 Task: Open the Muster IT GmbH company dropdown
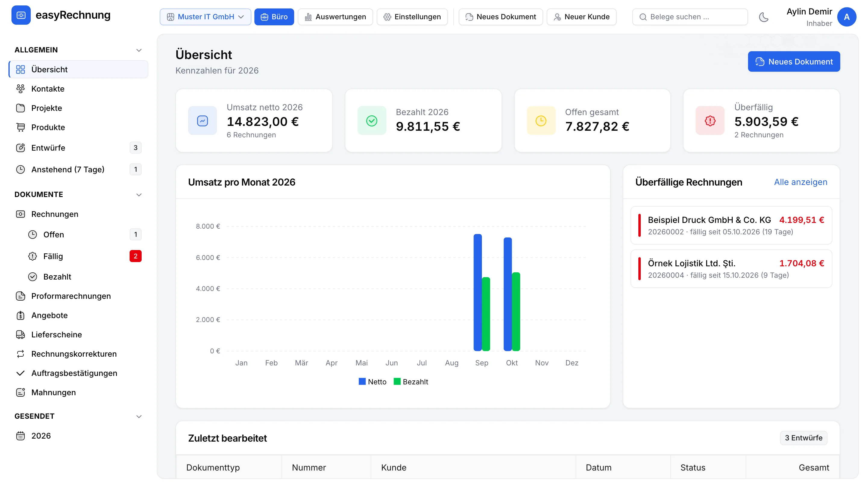(x=205, y=17)
